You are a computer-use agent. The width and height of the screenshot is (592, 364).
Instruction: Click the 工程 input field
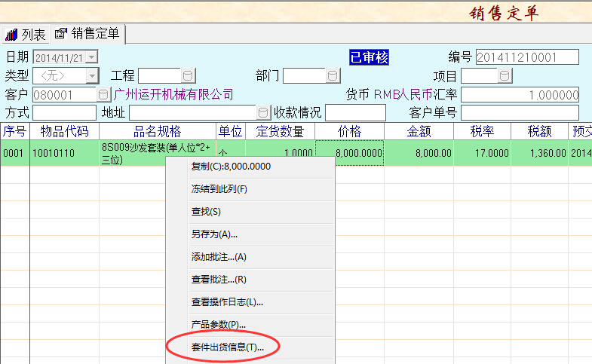(x=160, y=76)
